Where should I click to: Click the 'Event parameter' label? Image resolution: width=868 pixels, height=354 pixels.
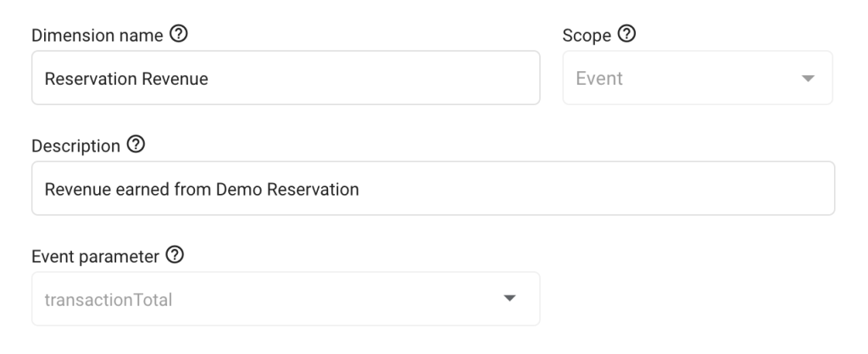coord(95,257)
